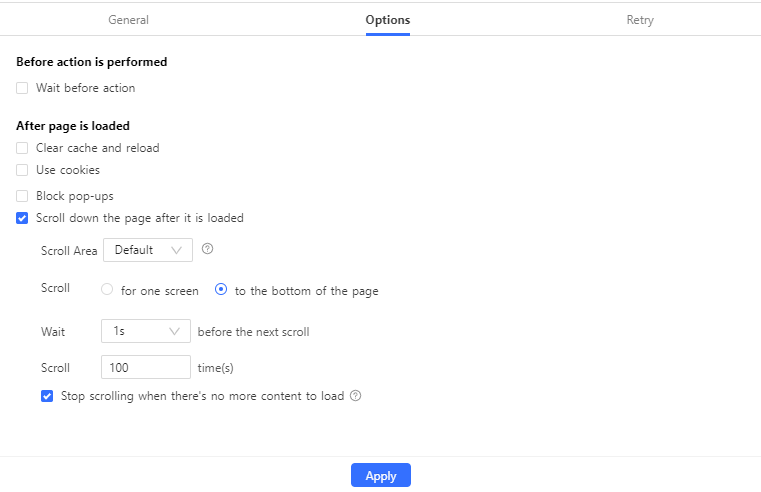
Task: Tick the Clear cache and reload checkbox
Action: click(x=22, y=148)
